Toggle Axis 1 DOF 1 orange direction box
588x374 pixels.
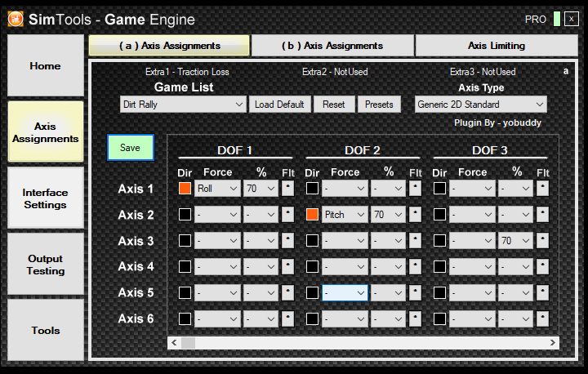tap(185, 189)
